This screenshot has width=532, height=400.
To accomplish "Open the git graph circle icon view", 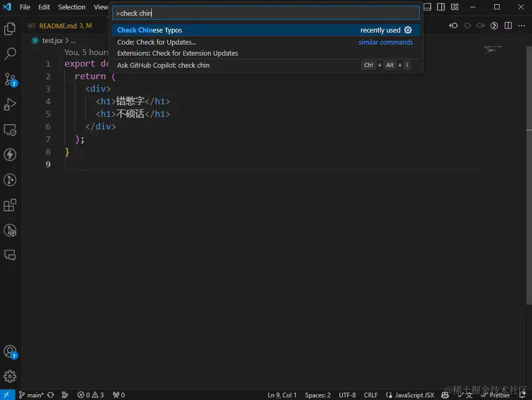I will click(10, 180).
